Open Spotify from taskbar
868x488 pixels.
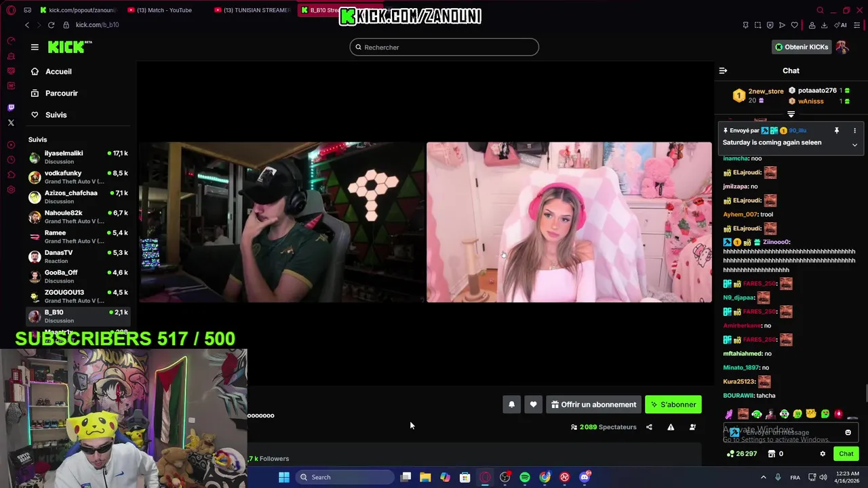coord(525,477)
